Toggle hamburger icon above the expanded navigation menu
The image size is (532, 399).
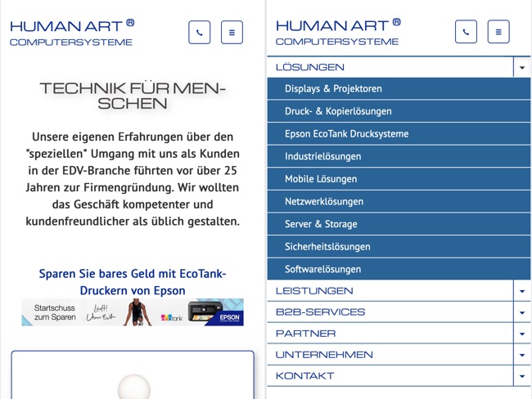point(498,33)
